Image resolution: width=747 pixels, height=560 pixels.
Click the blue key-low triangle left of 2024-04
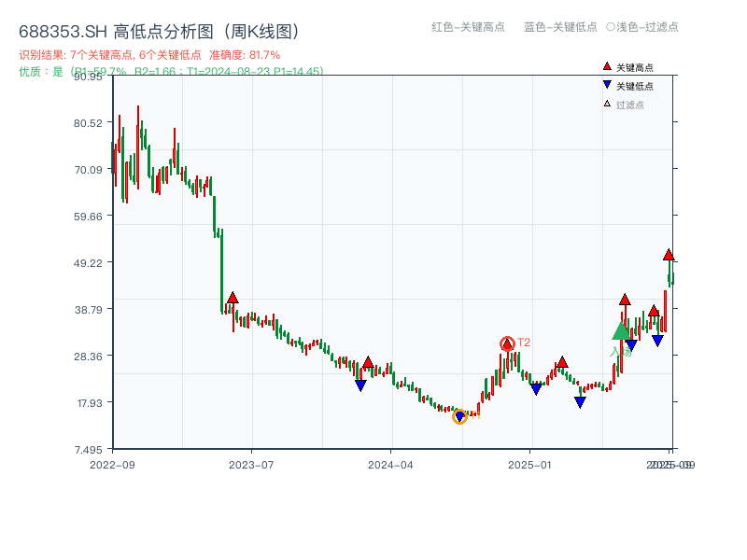360,385
